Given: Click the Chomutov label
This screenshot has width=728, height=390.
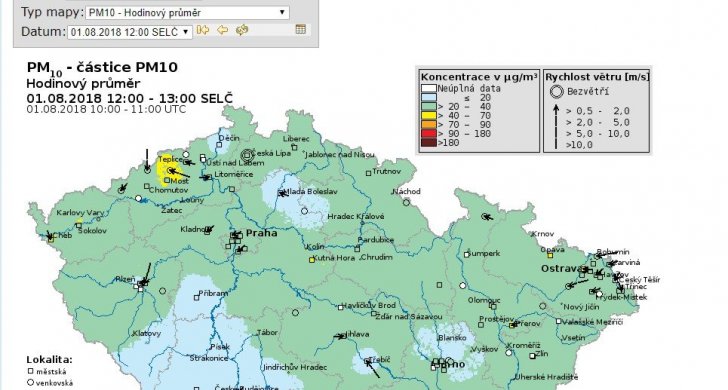Looking at the screenshot, I should 169,190.
